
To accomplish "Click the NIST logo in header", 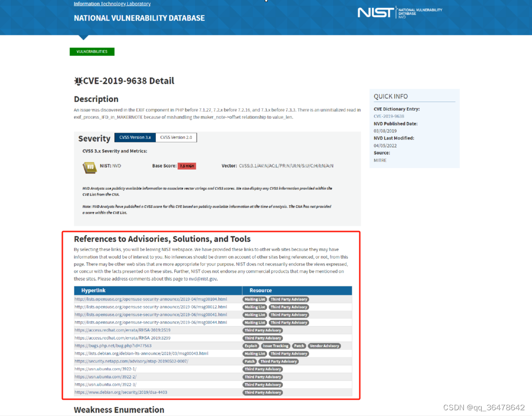I will click(400, 13).
